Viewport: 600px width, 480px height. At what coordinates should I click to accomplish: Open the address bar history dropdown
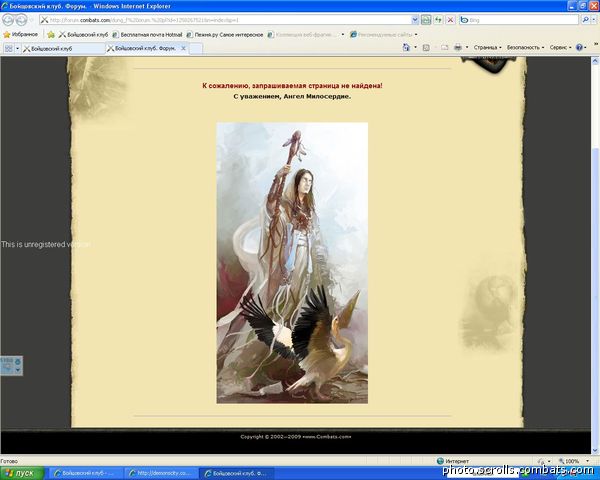[415, 20]
